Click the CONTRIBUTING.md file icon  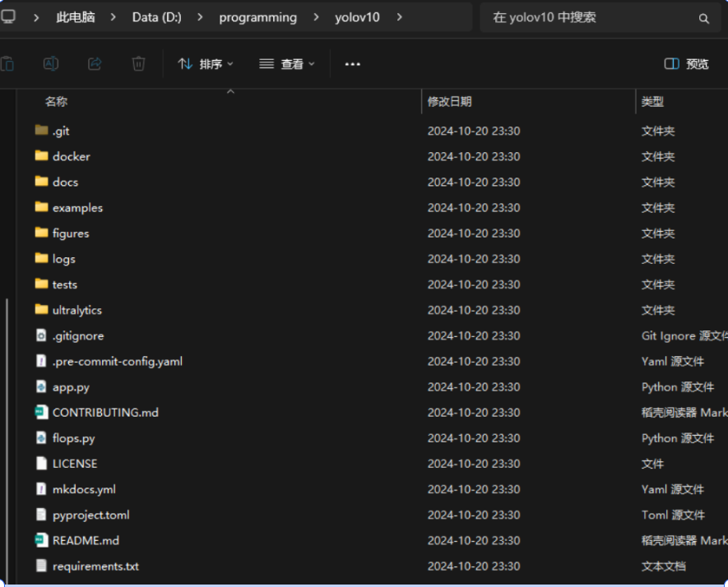[x=41, y=412]
